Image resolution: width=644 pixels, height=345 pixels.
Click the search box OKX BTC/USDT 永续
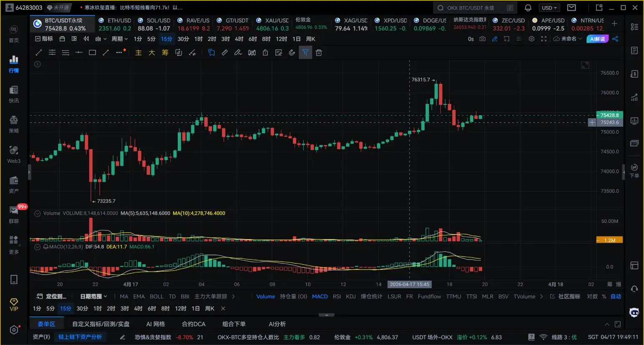coord(475,7)
